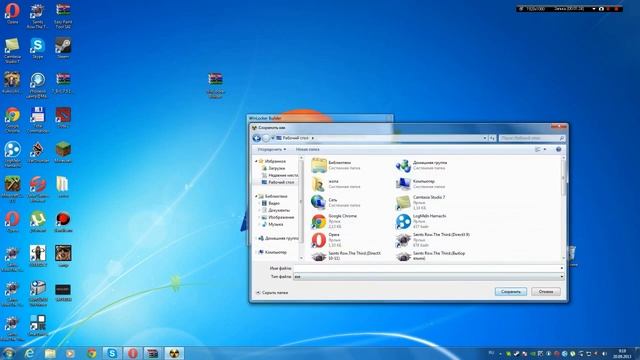Open the address bar previous locations dropdown
This screenshot has height=360, width=640.
tap(484, 138)
